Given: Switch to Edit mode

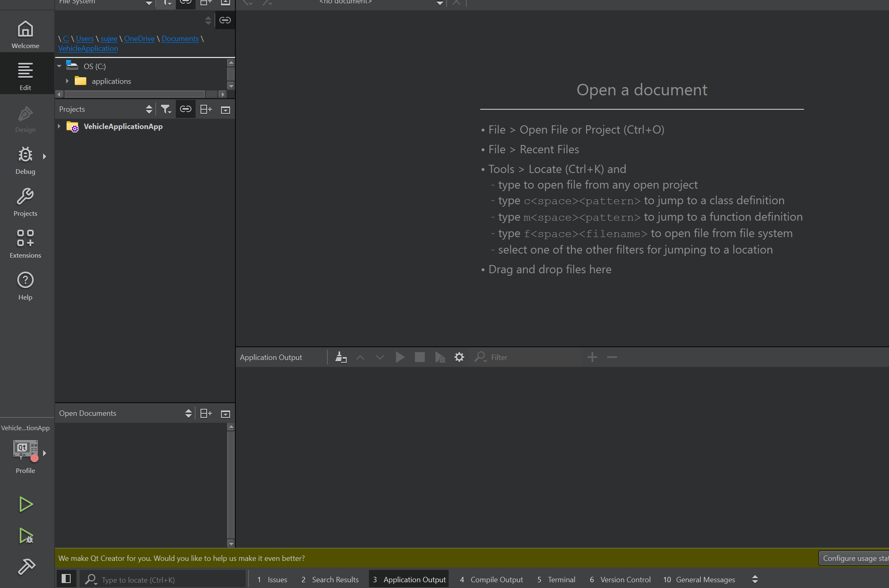Looking at the screenshot, I should point(25,76).
